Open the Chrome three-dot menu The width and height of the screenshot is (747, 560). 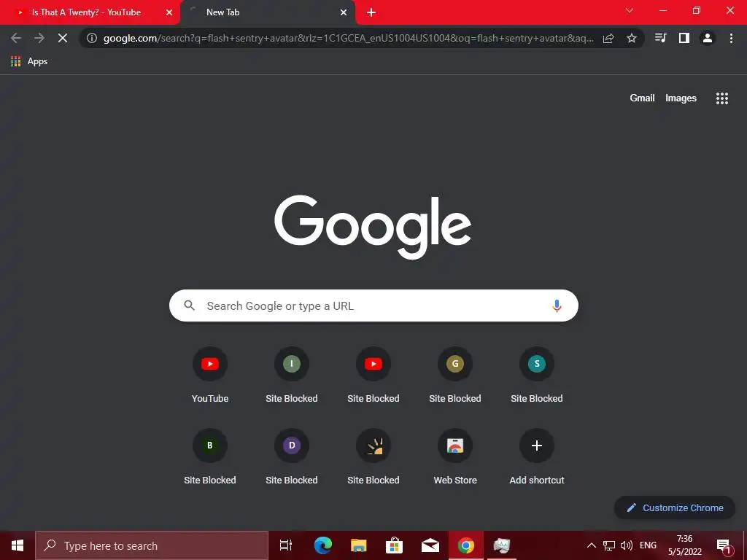click(731, 38)
